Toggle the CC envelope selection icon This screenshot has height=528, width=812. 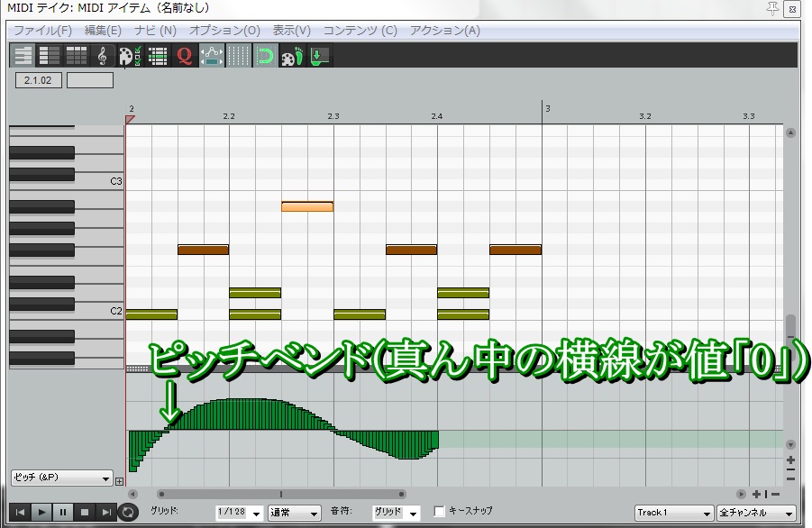pos(211,56)
